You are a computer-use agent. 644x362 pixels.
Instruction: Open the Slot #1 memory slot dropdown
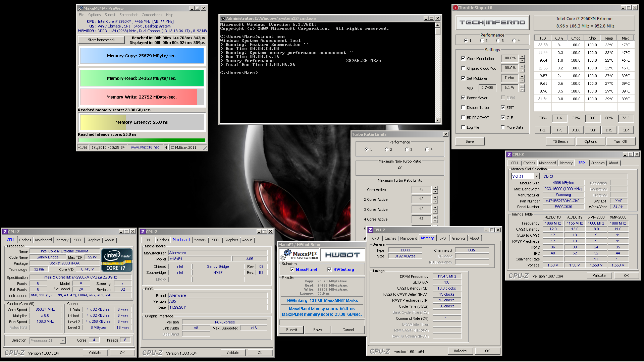click(x=537, y=176)
